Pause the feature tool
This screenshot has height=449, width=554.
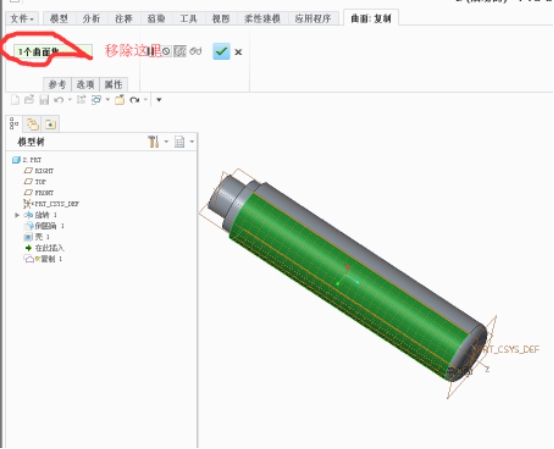point(151,52)
